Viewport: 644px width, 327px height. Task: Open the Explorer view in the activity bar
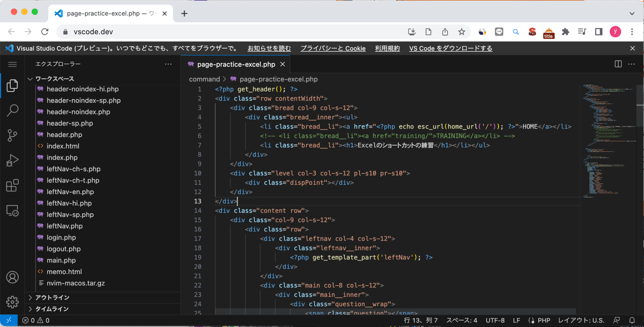click(x=12, y=85)
